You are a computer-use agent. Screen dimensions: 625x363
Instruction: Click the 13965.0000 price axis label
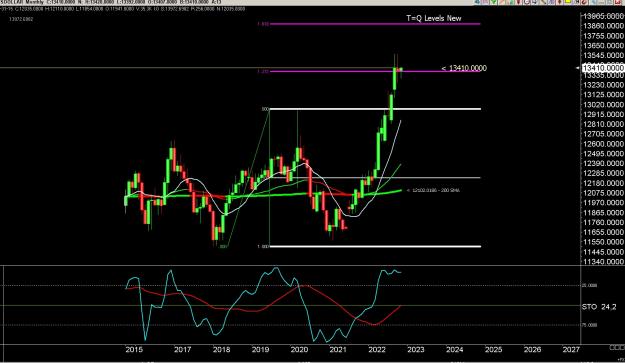(603, 16)
